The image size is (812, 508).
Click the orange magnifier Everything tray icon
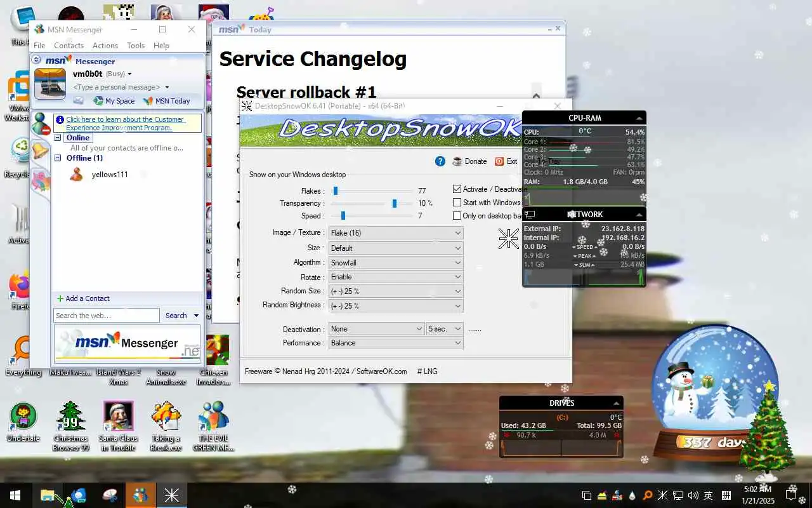(648, 495)
